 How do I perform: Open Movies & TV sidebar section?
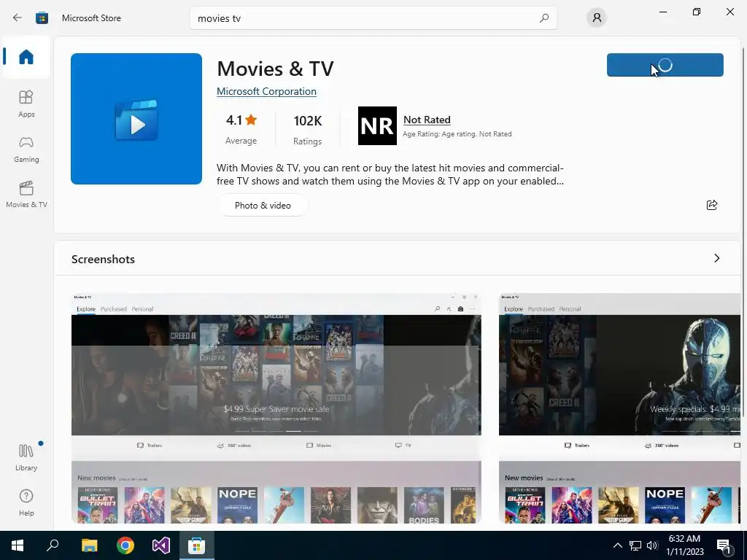coord(26,194)
